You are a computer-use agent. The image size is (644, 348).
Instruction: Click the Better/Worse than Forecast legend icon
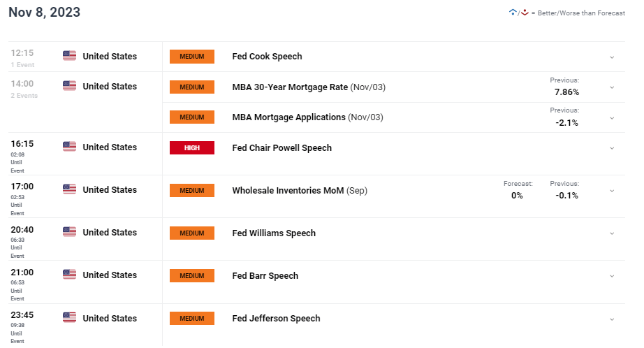point(519,13)
